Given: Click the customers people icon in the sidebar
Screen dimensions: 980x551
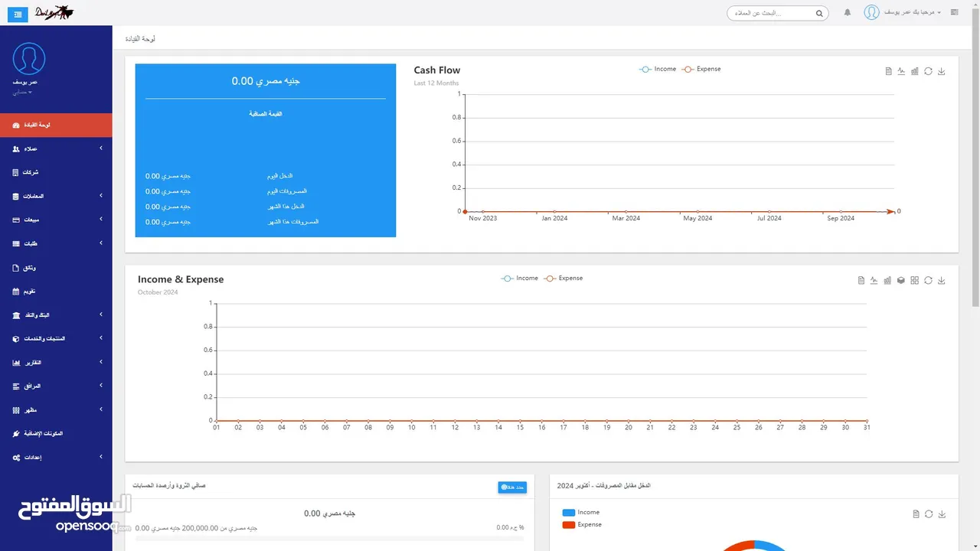Looking at the screenshot, I should 16,148.
